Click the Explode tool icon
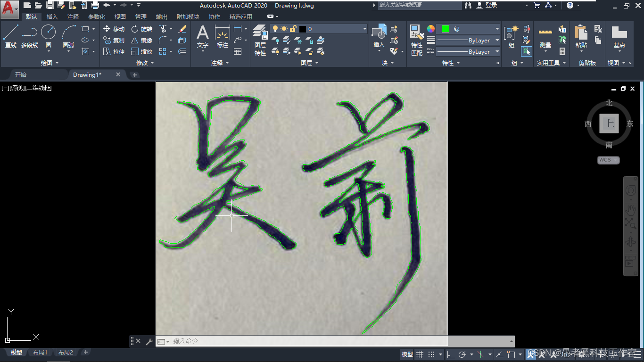Image resolution: width=644 pixels, height=362 pixels. tap(182, 40)
